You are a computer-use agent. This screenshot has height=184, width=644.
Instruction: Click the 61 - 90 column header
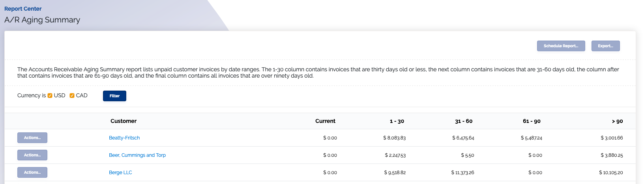(532, 121)
